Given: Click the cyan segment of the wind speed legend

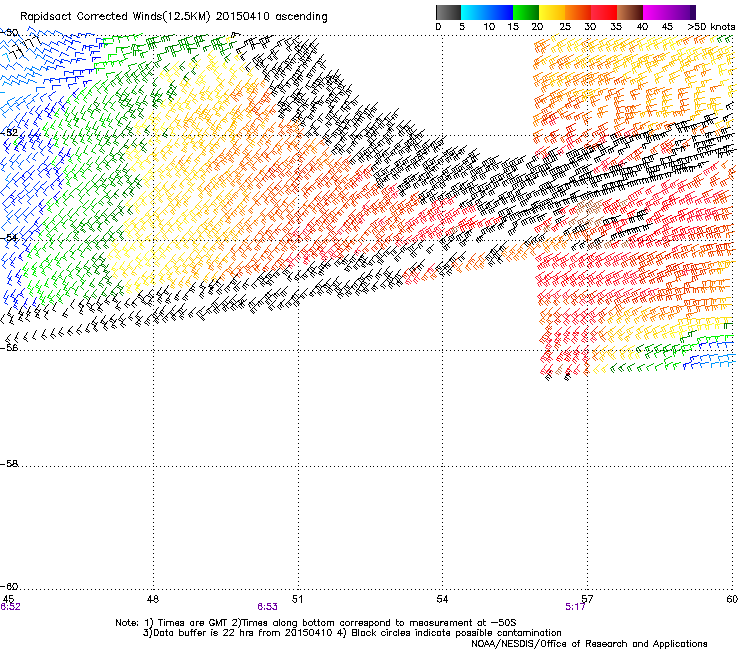Looking at the screenshot, I should coord(474,12).
